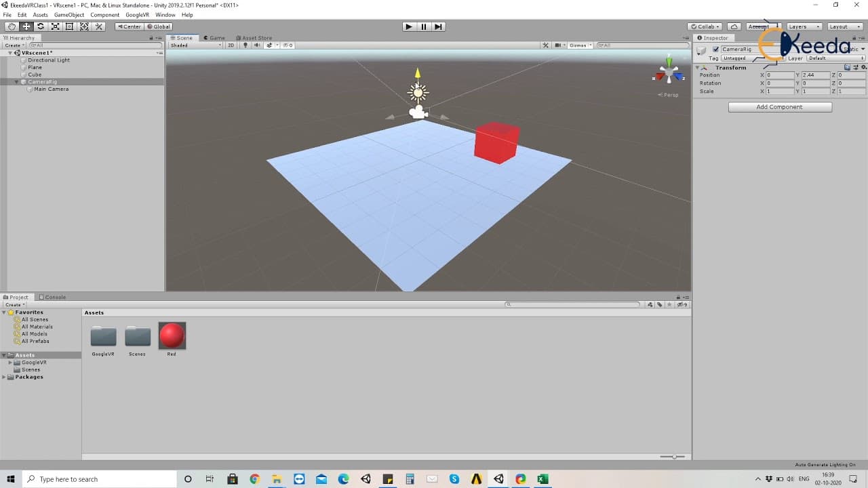Select the combined Transform tool
Viewport: 868px width, 488px height.
84,26
